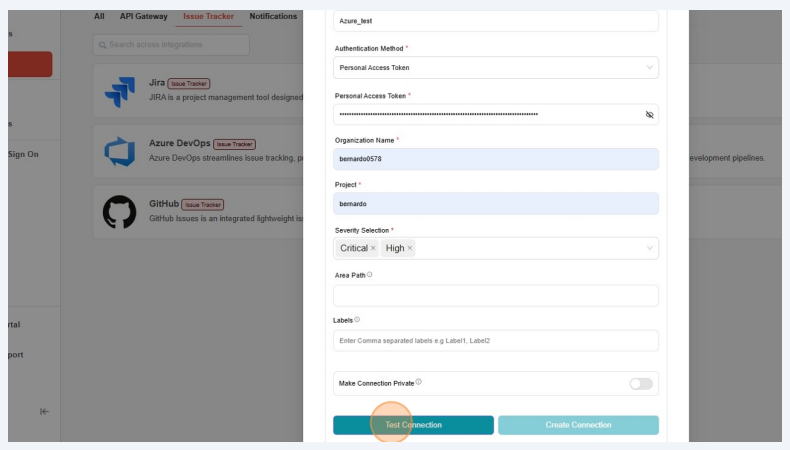Click the Labels info icon

[357, 320]
